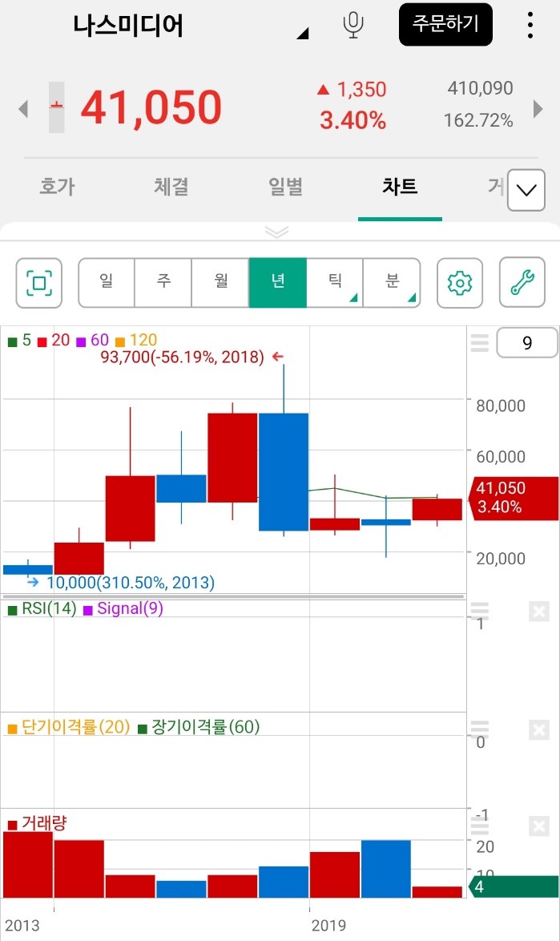The image size is (560, 941).
Task: Tap the 거래량 panel drag handle icon
Action: coord(480,826)
